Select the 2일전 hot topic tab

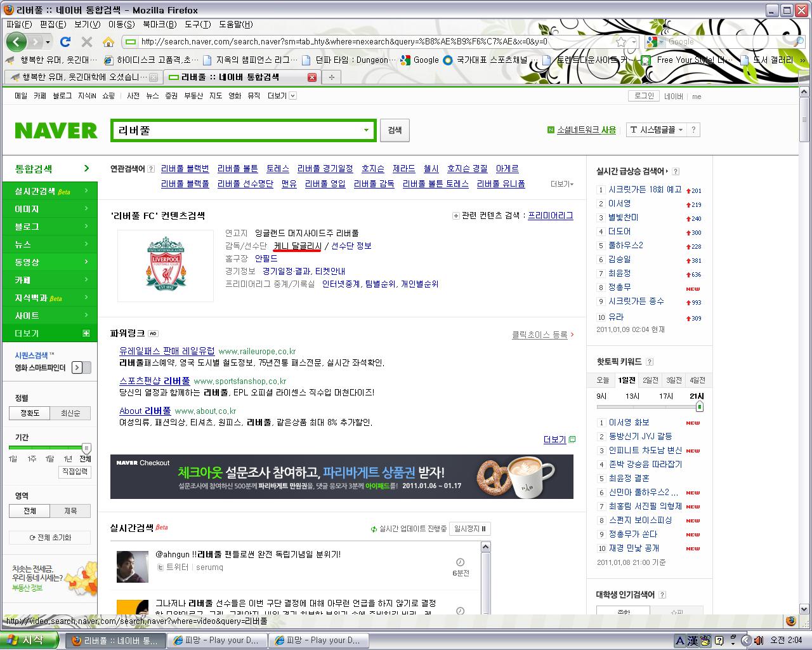(x=650, y=380)
